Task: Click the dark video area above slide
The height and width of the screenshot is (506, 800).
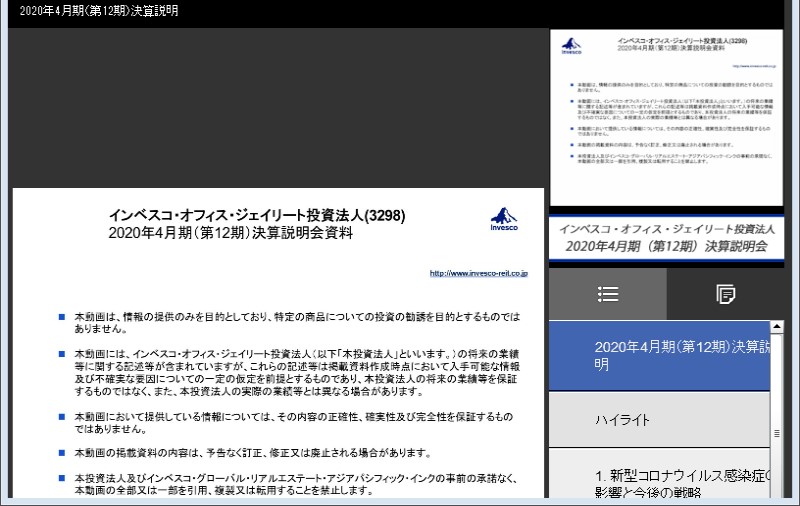Action: point(278,108)
